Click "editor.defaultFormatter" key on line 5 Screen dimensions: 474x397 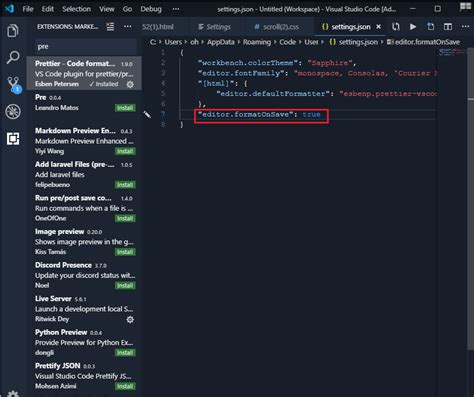pos(273,94)
